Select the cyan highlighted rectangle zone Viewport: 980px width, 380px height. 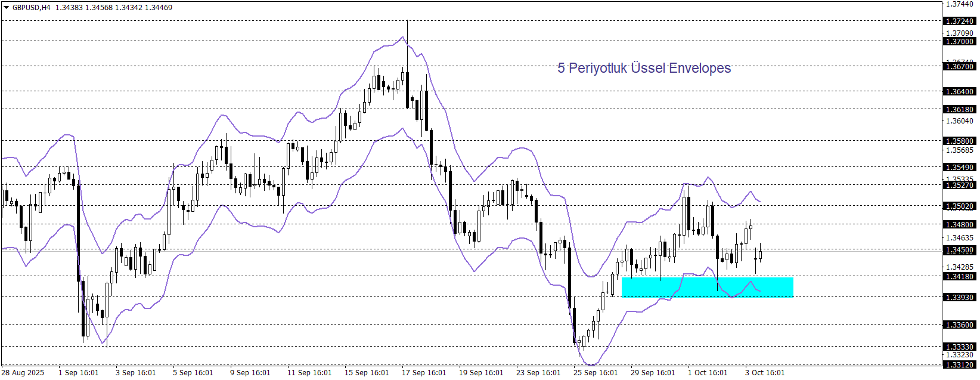(707, 287)
